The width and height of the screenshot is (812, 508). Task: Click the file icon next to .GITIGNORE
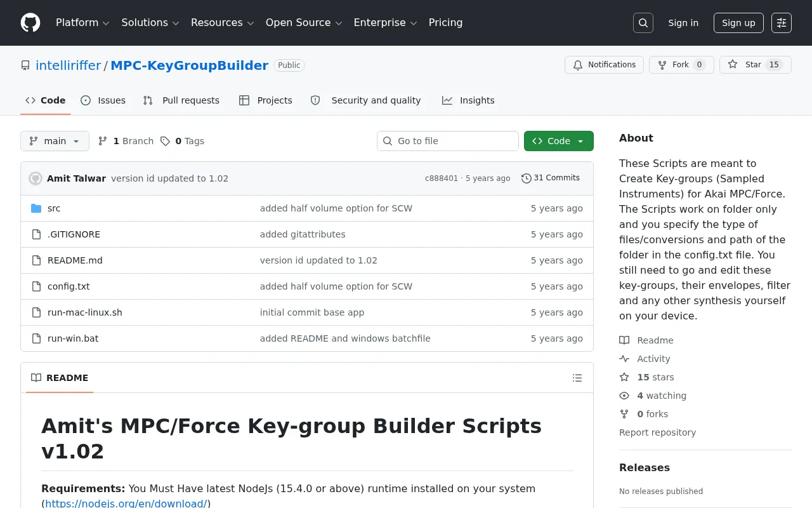pos(36,234)
